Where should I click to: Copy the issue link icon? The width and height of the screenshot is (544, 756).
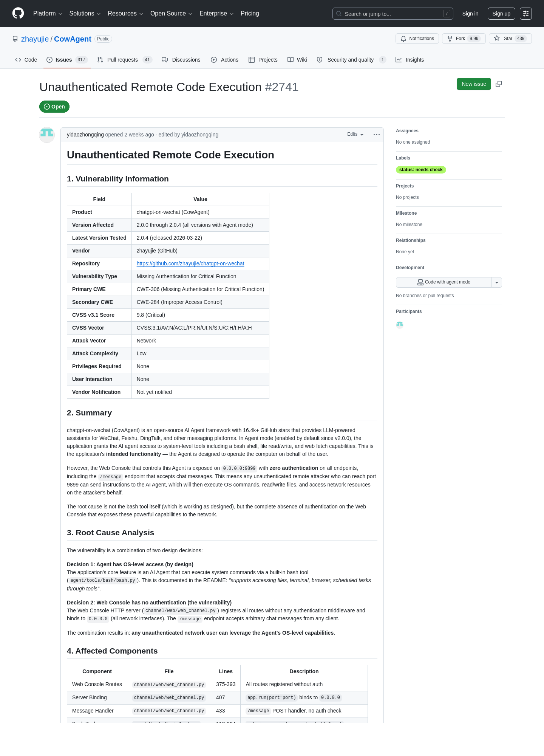click(x=499, y=84)
